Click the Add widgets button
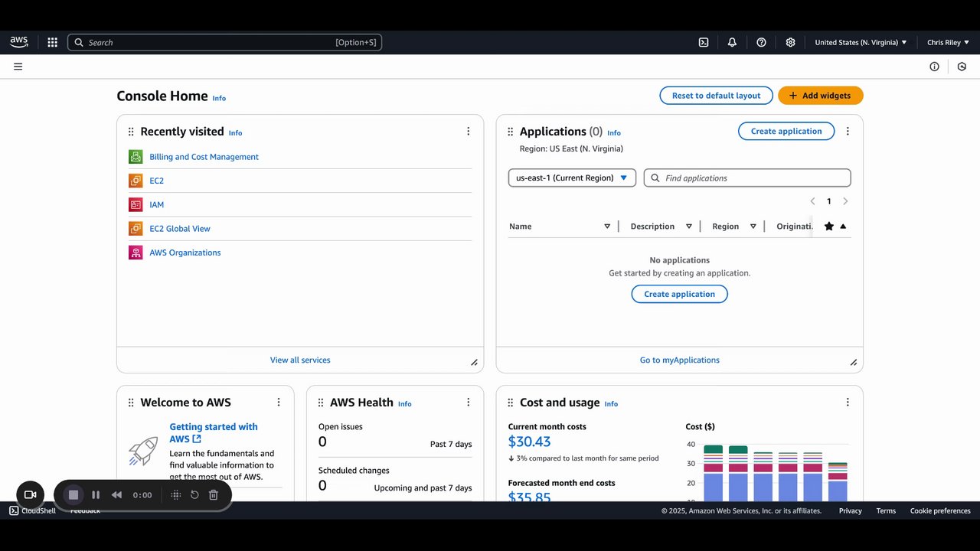Image resolution: width=980 pixels, height=551 pixels. point(821,96)
